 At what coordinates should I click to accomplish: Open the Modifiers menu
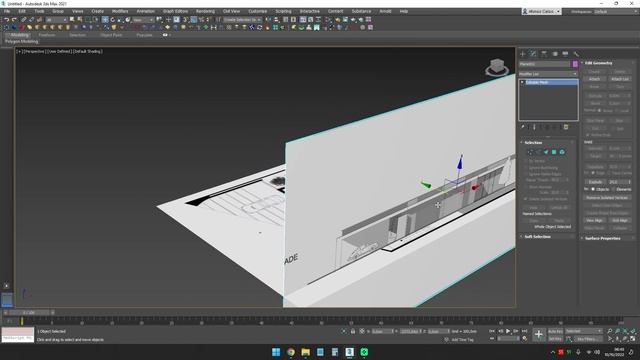pos(120,11)
